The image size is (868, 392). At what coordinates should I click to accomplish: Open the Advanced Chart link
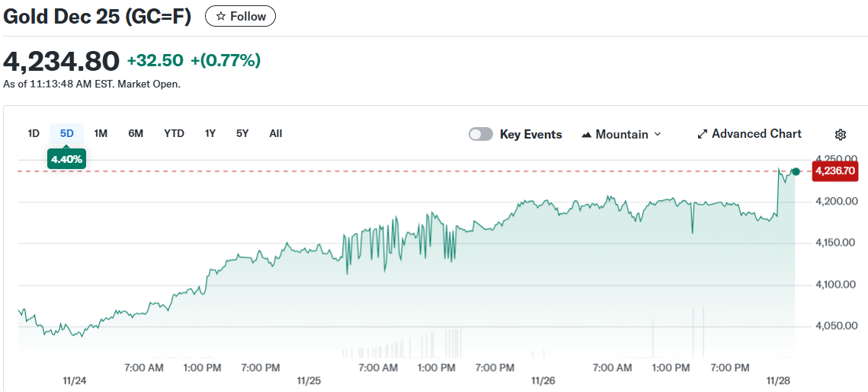(756, 134)
